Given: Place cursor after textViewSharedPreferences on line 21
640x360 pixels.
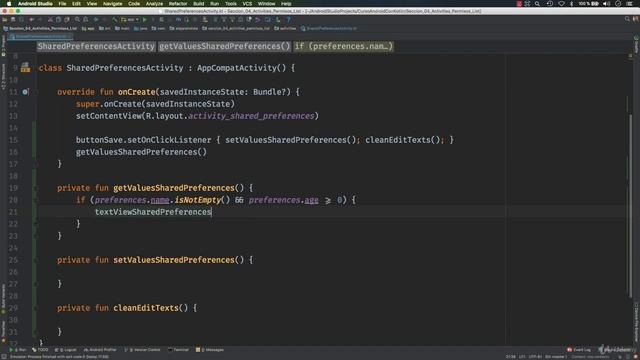Looking at the screenshot, I should point(211,212).
